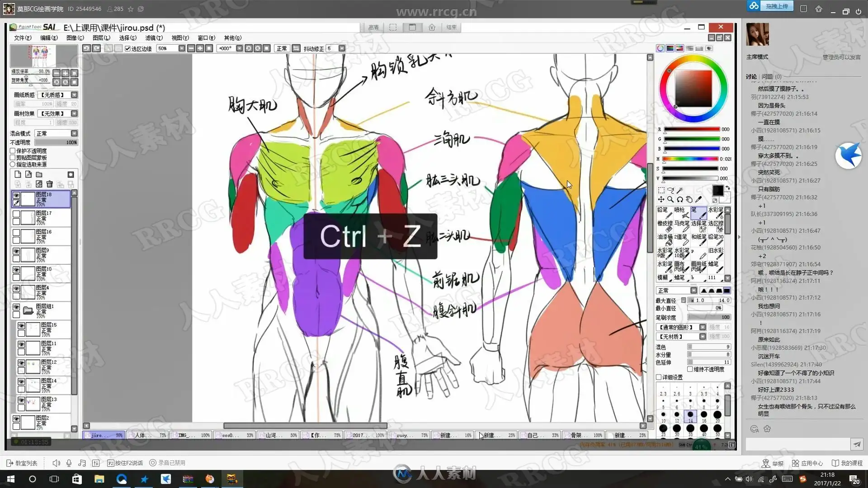Toggle 维持不透明度 checkbox
Screen dimensions: 868x488
[x=690, y=369]
